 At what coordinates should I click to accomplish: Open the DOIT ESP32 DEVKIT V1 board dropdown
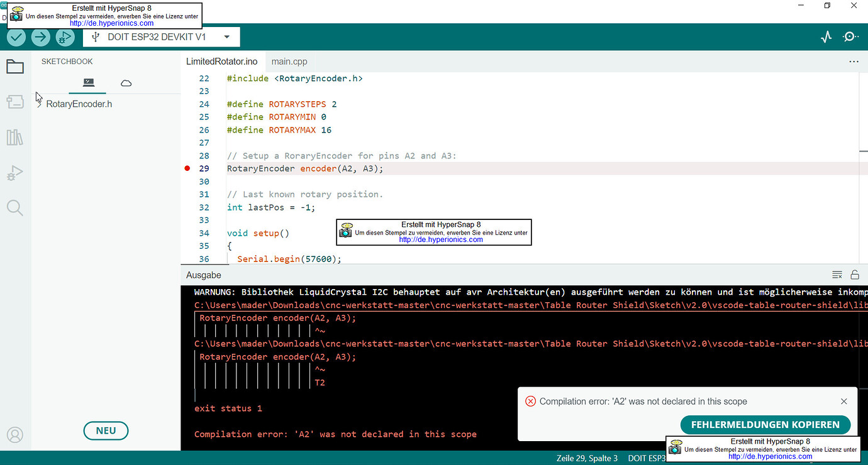[160, 36]
